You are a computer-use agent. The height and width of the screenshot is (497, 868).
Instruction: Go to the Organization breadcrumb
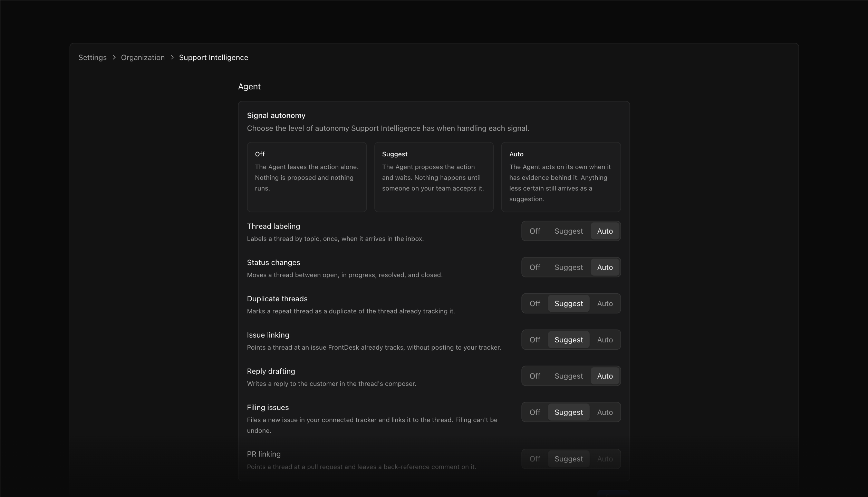143,58
